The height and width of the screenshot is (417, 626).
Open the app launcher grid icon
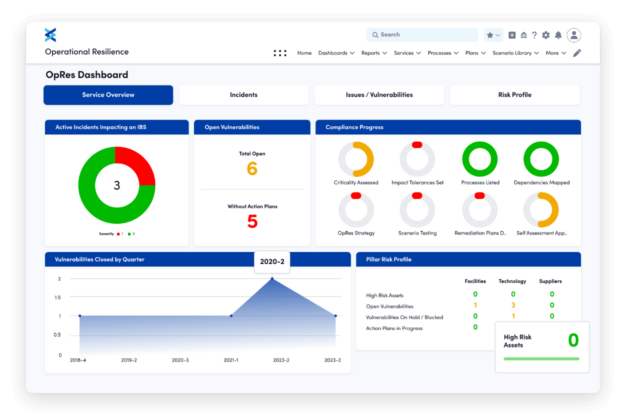click(x=280, y=53)
